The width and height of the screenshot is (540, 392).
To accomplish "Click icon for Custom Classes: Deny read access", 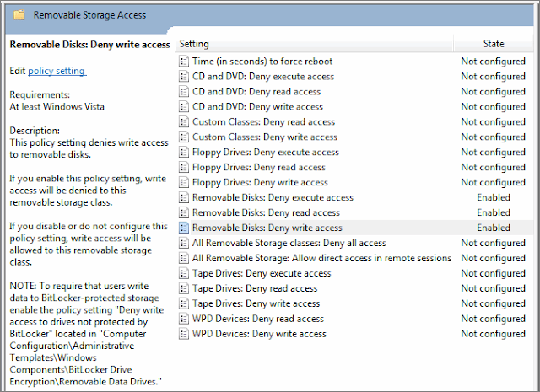I will click(x=184, y=122).
